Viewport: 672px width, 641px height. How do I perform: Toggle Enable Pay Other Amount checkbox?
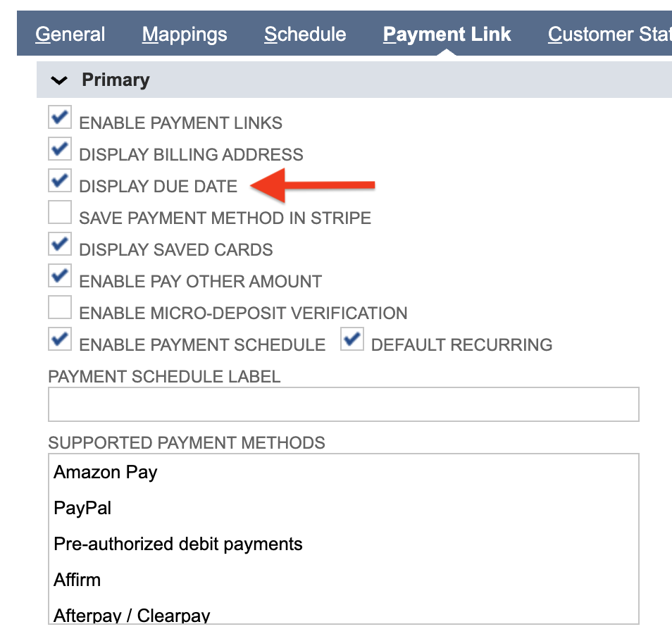(60, 276)
